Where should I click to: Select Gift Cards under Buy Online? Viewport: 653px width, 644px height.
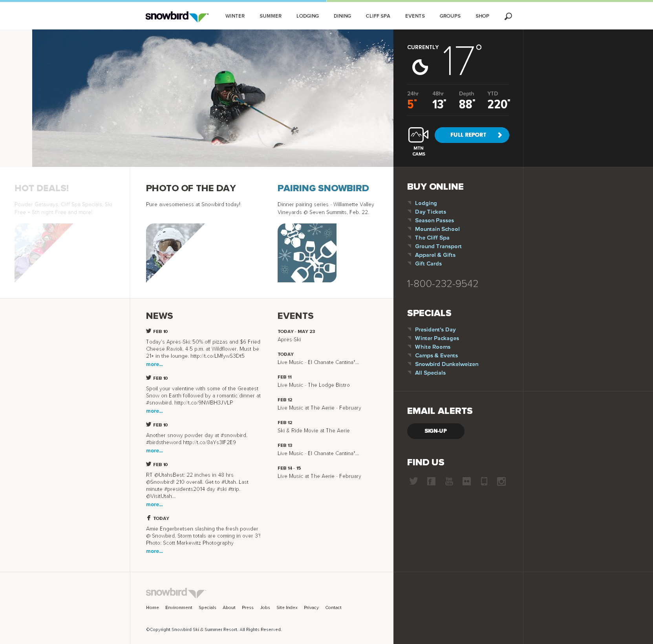pyautogui.click(x=428, y=263)
